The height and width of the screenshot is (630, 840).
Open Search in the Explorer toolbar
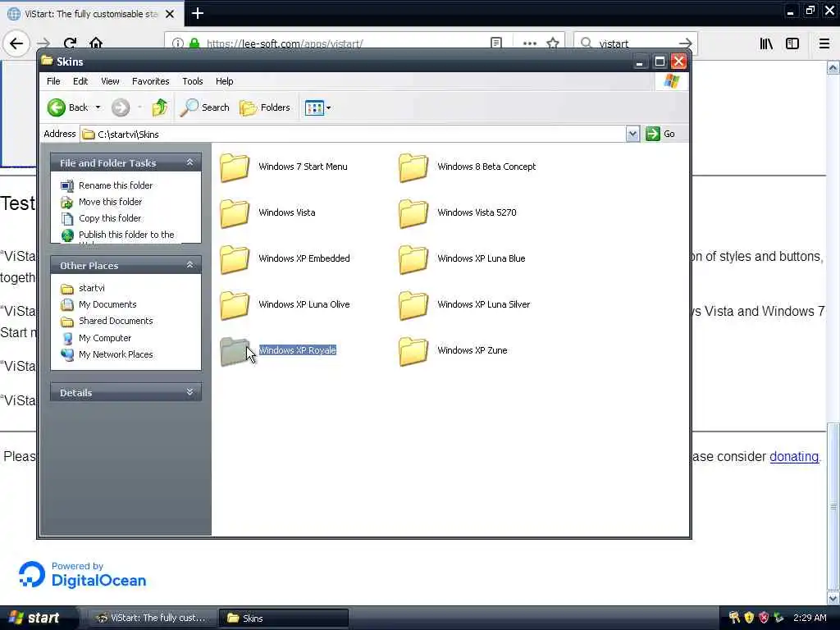point(204,107)
